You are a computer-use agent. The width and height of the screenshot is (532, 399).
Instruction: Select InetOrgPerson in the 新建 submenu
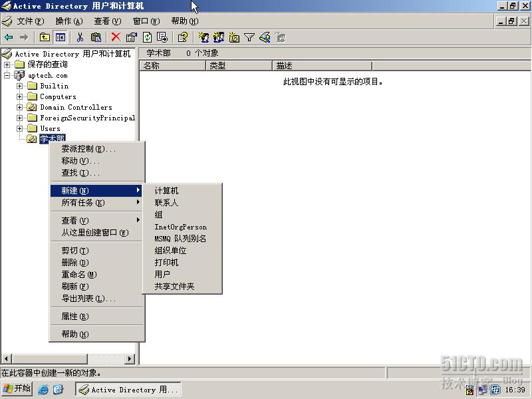pos(182,227)
